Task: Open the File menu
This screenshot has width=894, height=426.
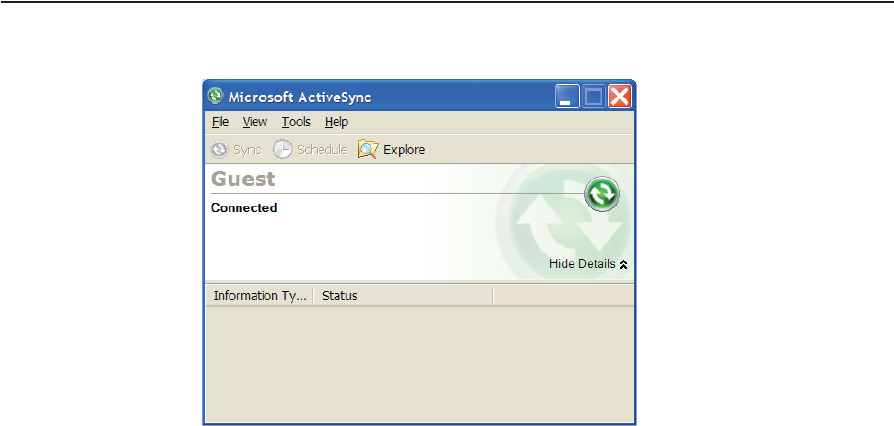Action: [x=220, y=122]
